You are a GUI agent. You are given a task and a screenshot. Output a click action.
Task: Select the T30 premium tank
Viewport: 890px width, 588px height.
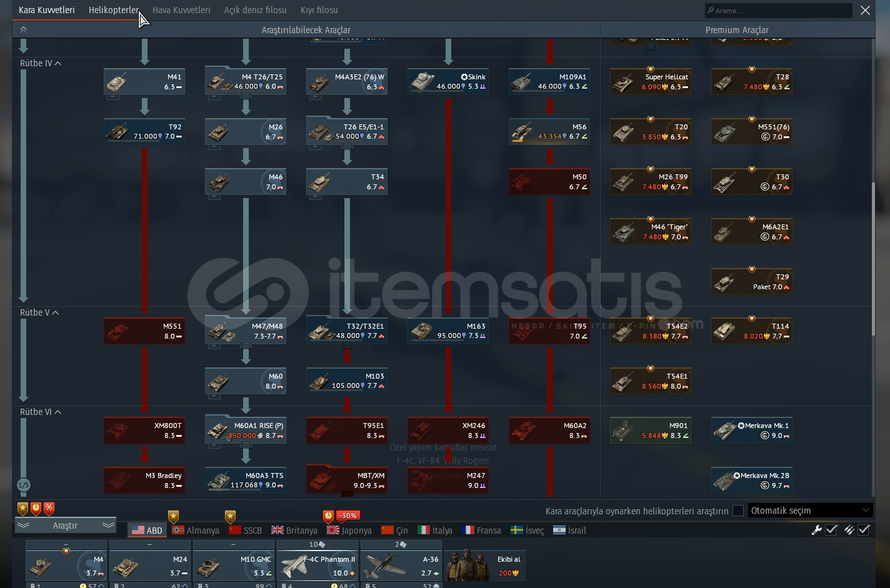[752, 182]
